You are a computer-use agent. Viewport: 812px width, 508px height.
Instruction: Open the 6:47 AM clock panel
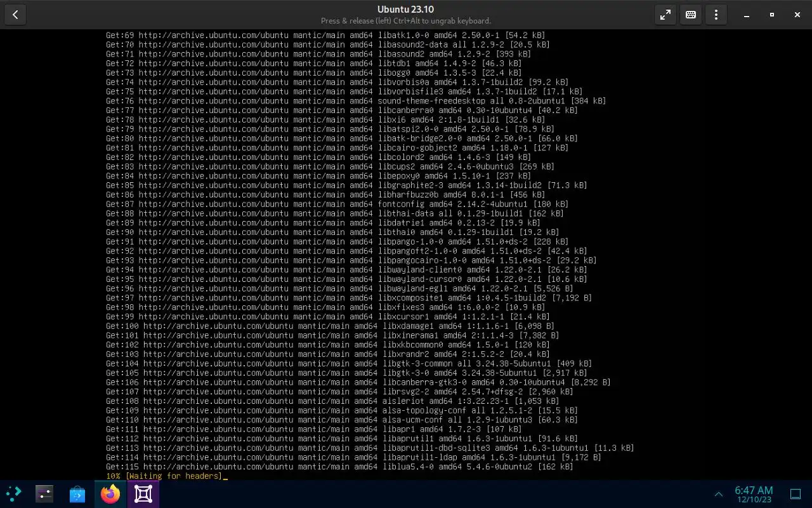[x=754, y=494]
